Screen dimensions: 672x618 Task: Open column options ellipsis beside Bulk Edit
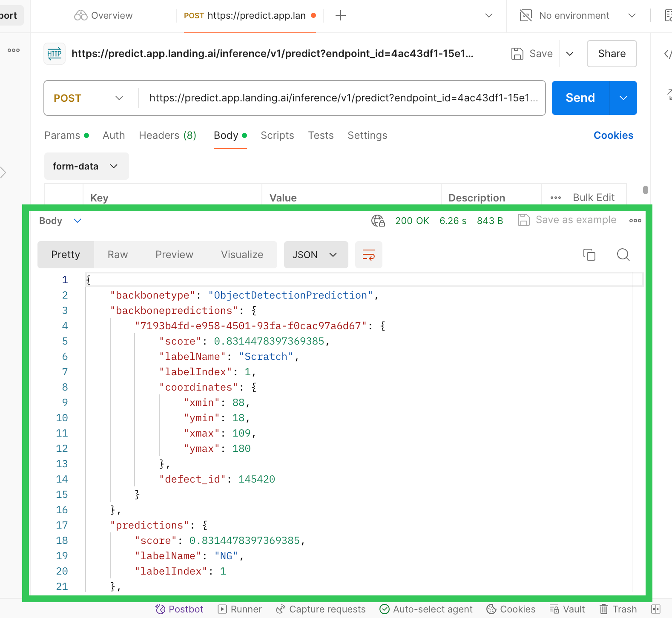[556, 198]
